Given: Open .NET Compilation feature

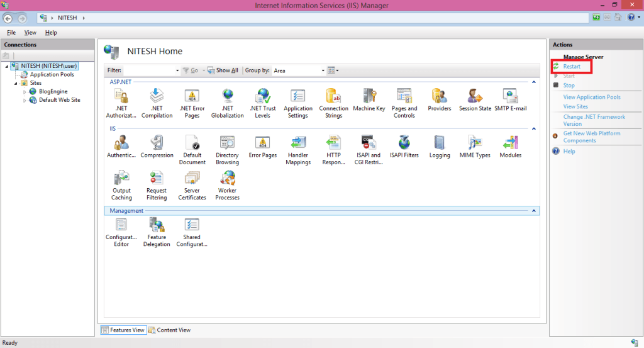Looking at the screenshot, I should point(157,104).
